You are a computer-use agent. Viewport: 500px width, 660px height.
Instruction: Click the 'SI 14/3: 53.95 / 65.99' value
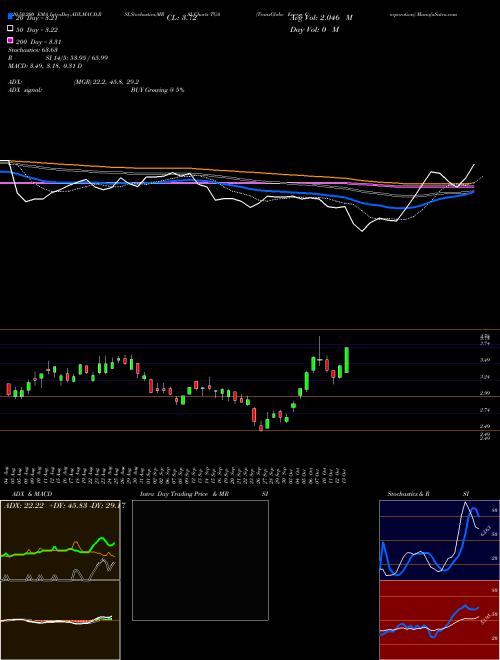click(77, 58)
